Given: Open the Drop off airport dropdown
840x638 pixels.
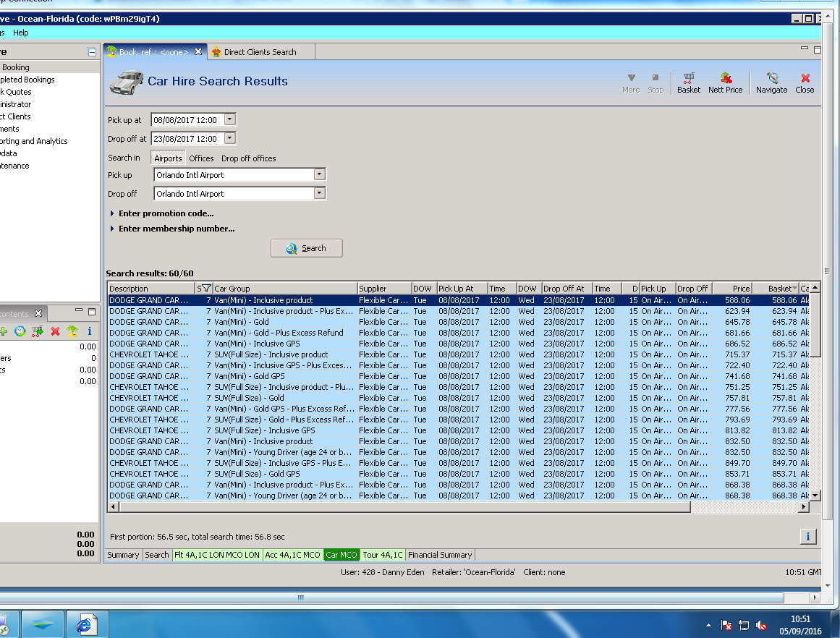Looking at the screenshot, I should [319, 194].
